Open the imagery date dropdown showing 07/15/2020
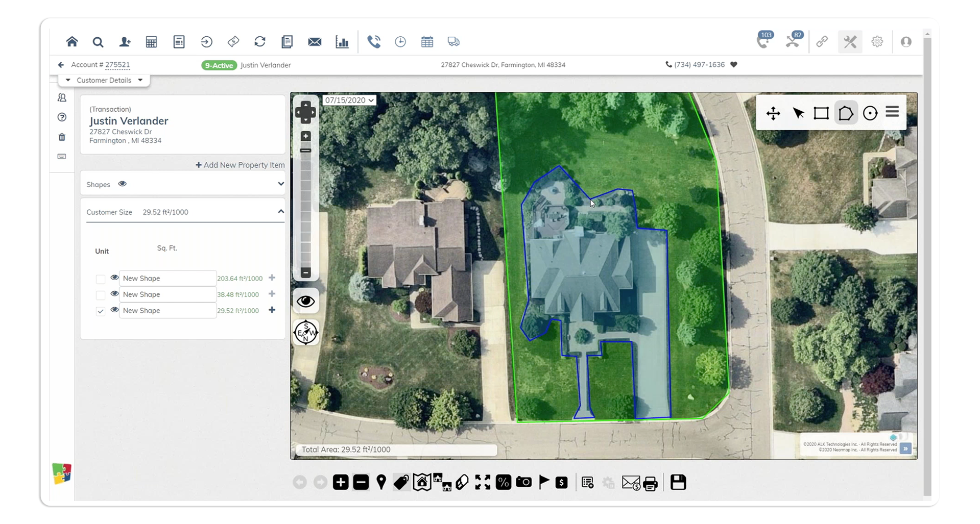980x524 pixels. coord(349,100)
